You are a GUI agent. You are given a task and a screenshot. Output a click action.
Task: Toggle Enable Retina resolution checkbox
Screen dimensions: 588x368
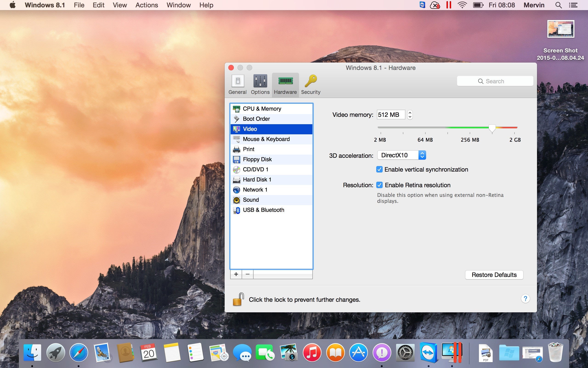tap(379, 185)
